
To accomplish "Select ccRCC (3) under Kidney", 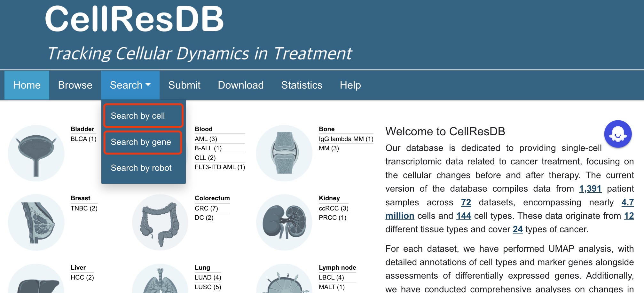I will (334, 208).
